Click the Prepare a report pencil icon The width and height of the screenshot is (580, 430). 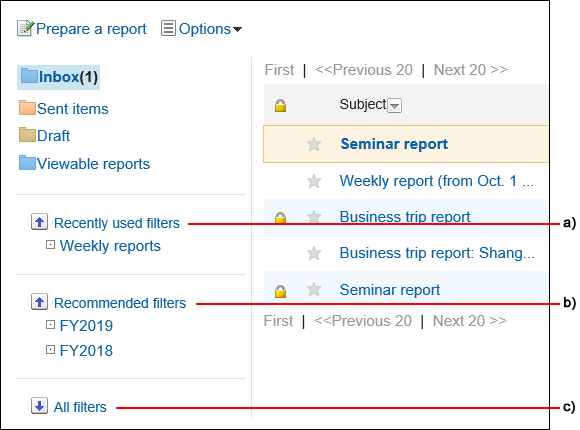click(26, 28)
